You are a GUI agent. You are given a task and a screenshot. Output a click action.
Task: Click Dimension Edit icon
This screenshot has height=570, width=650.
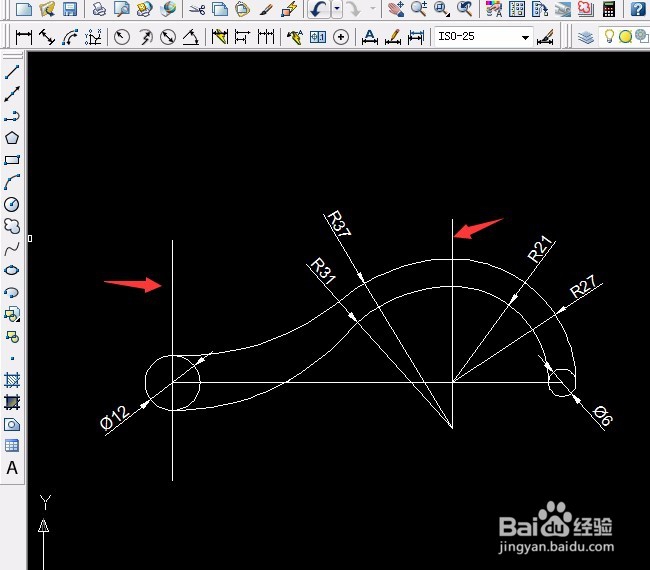370,37
